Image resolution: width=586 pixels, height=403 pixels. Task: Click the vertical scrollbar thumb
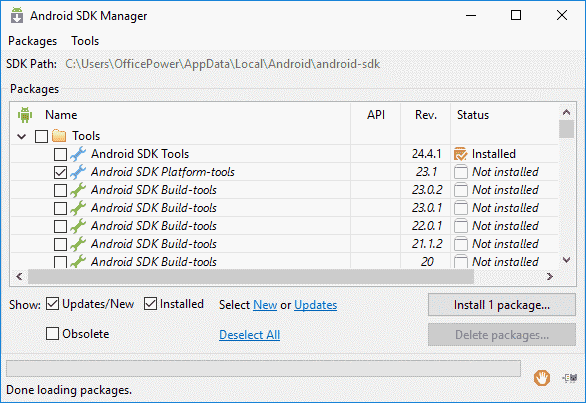pyautogui.click(x=567, y=129)
